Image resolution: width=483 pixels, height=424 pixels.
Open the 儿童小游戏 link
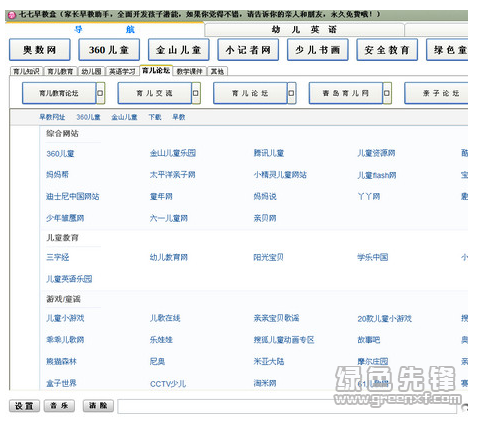(x=65, y=318)
